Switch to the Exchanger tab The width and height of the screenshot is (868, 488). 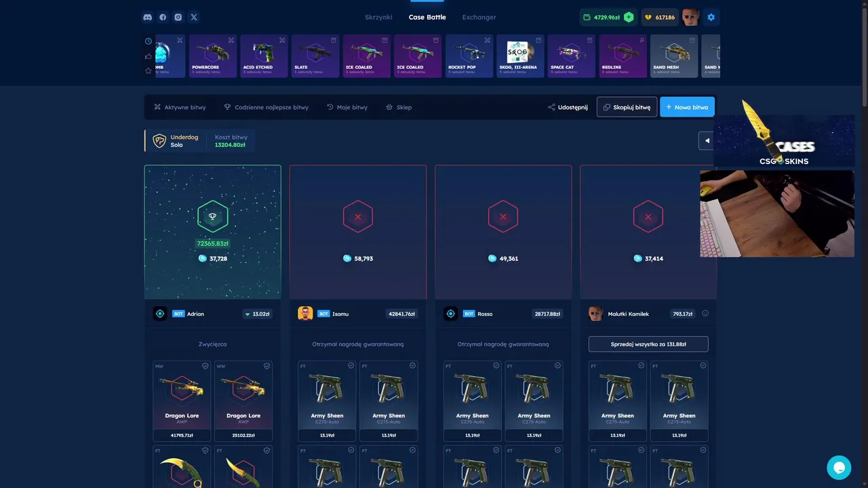tap(479, 17)
